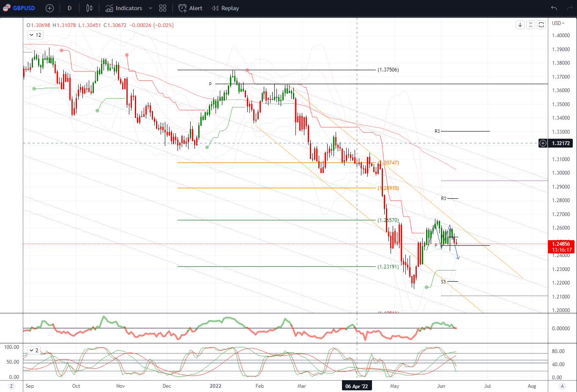Screen dimensions: 577x392
Task: Click the 1.30000 price axis label
Action: coord(561,173)
